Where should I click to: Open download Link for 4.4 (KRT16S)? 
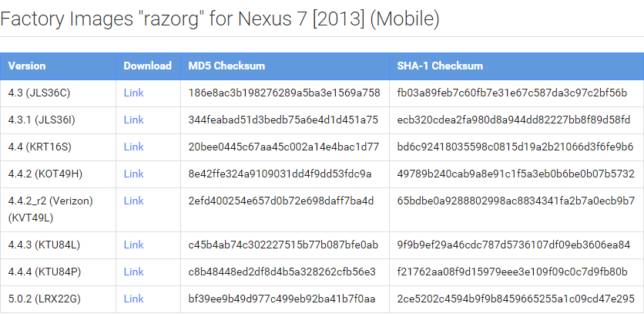pyautogui.click(x=133, y=147)
